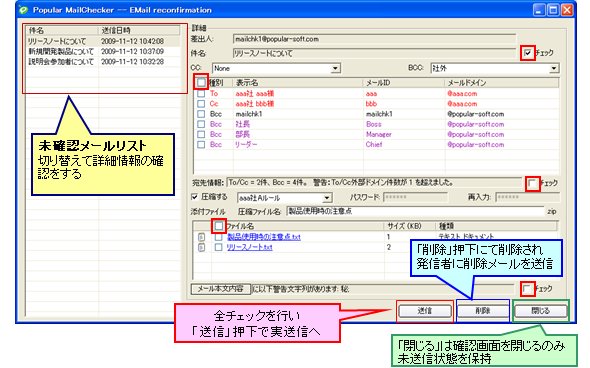Image resolution: width=590 pixels, height=368 pixels.
Task: Sort mail list by 送信日時 column header
Action: (139, 30)
